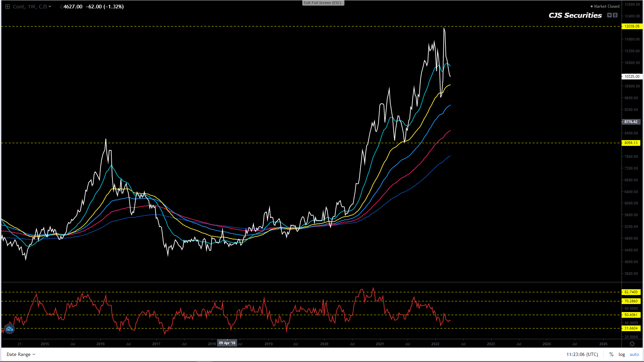Image resolution: width=644 pixels, height=362 pixels.
Task: Click the 8059.13 horizontal line price label
Action: tap(631, 143)
